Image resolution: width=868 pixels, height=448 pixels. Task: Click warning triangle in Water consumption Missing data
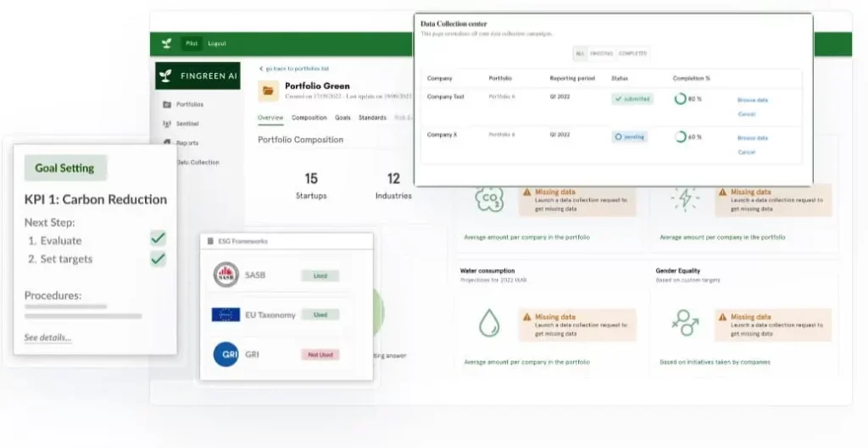pyautogui.click(x=527, y=317)
